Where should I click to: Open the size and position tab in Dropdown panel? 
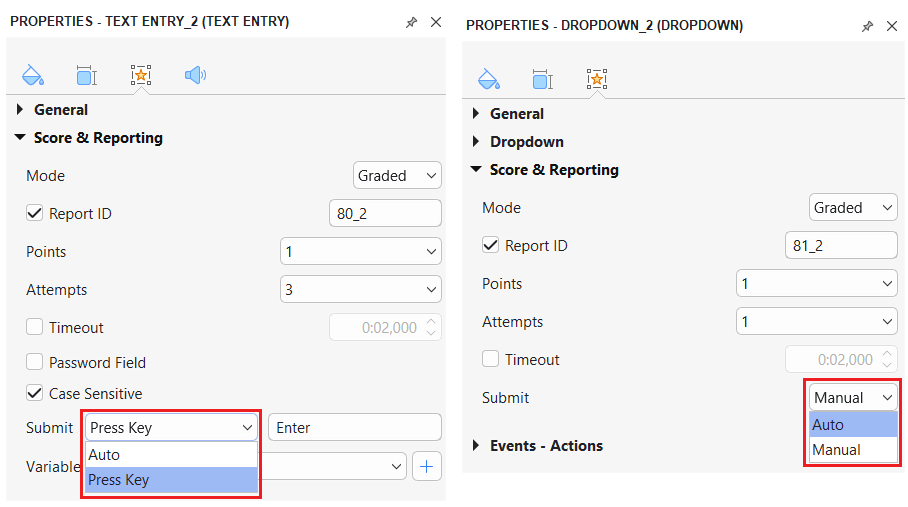[x=542, y=79]
